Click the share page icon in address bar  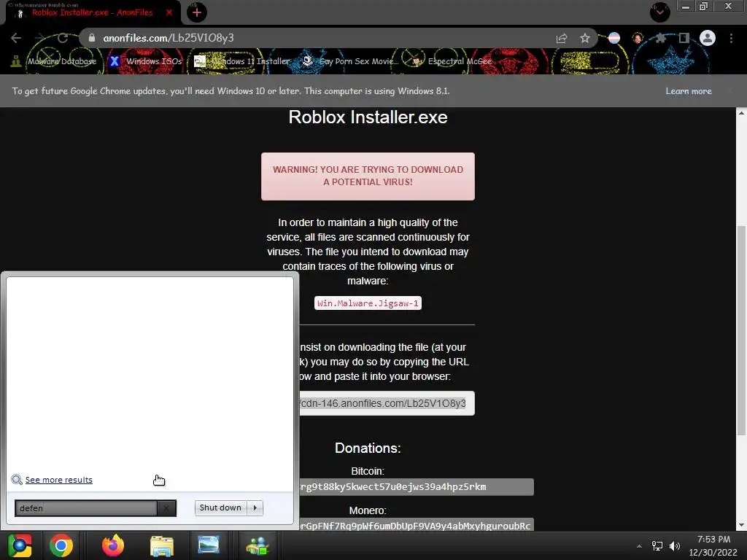click(x=562, y=38)
